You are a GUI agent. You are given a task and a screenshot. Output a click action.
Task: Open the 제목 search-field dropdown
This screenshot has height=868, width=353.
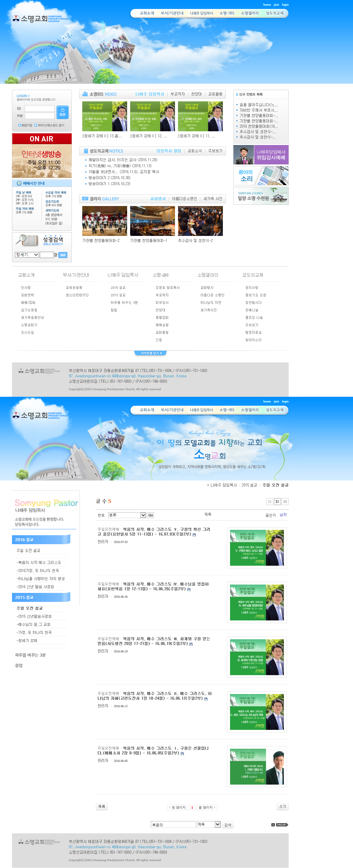click(x=209, y=825)
